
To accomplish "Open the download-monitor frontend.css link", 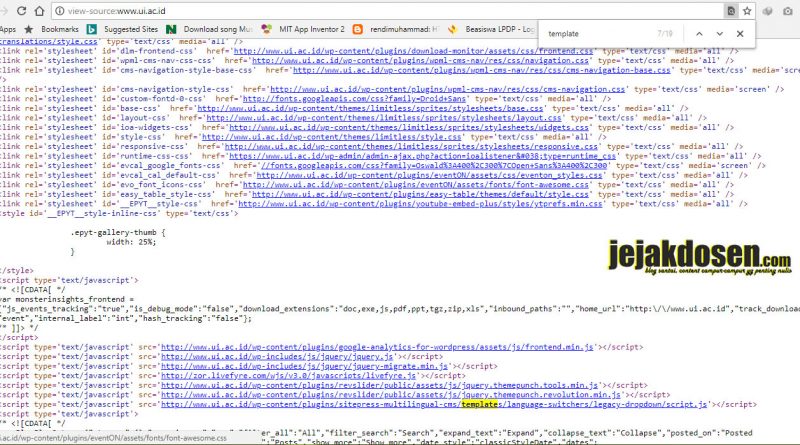I will point(413,51).
